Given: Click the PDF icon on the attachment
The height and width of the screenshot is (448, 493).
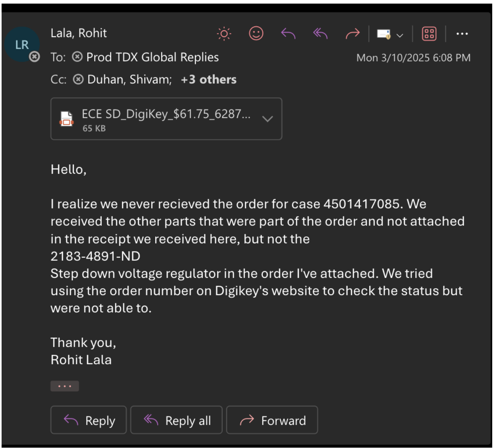Looking at the screenshot, I should pyautogui.click(x=67, y=119).
